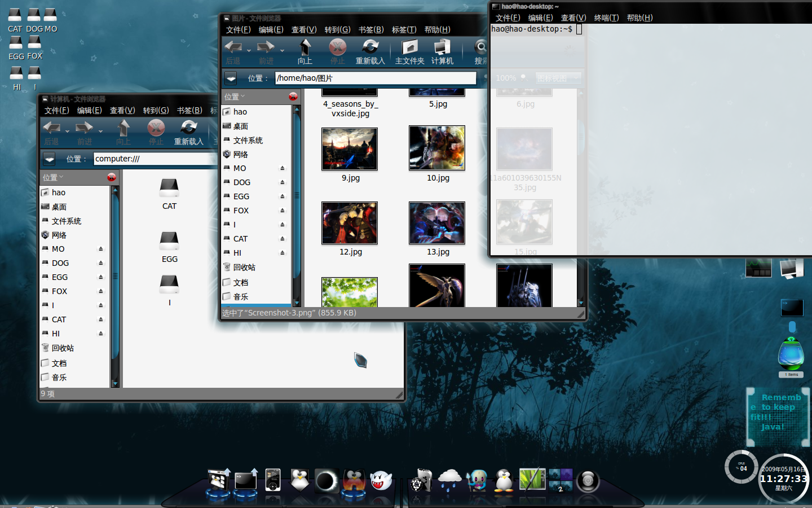This screenshot has height=508, width=812.
Task: Close the sidebar pane in the pictures window
Action: tap(293, 97)
